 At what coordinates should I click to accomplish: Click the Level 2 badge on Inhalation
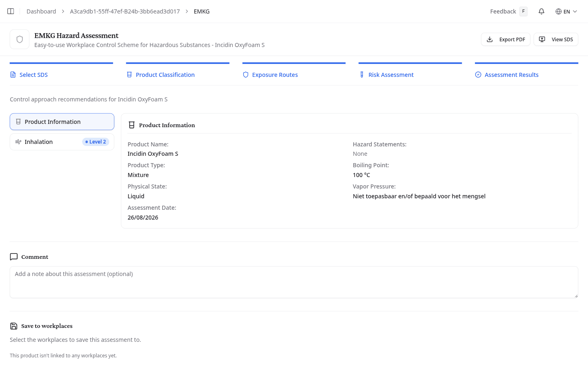pyautogui.click(x=96, y=142)
